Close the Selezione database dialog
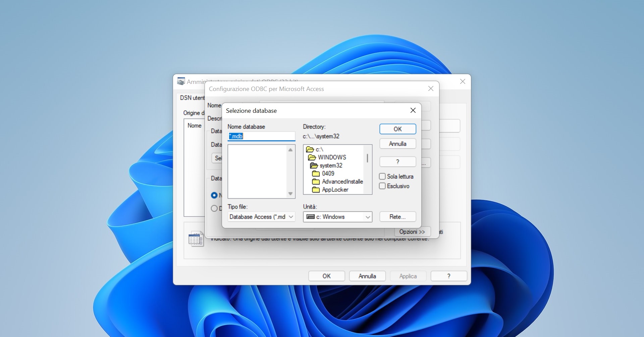The height and width of the screenshot is (337, 644). click(x=413, y=110)
